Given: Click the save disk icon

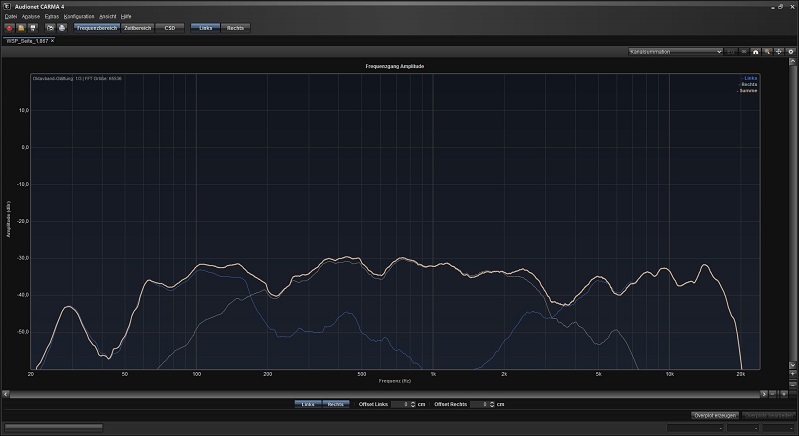Looking at the screenshot, I should pyautogui.click(x=35, y=28).
